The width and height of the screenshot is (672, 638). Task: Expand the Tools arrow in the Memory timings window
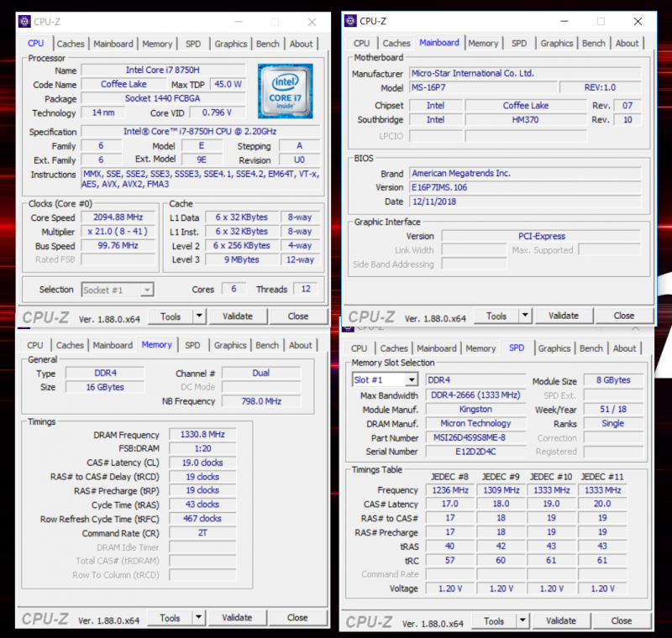pos(198,618)
